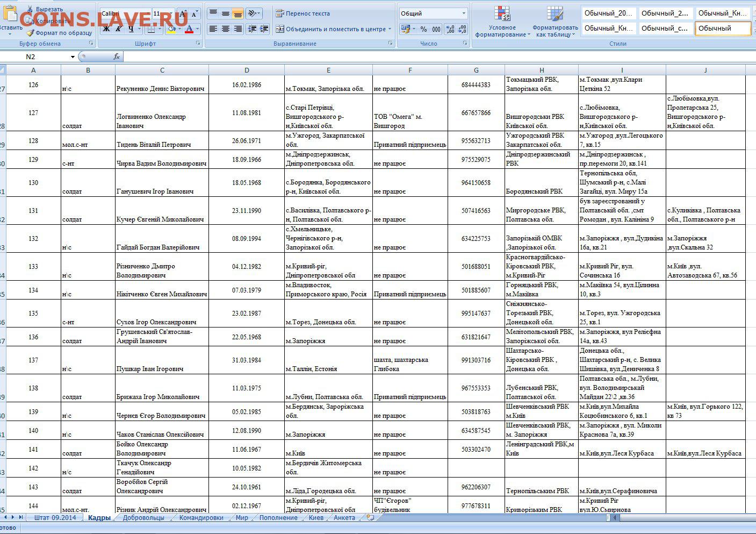Click cell with date 23.11.1990
This screenshot has height=534, width=756.
[247, 211]
